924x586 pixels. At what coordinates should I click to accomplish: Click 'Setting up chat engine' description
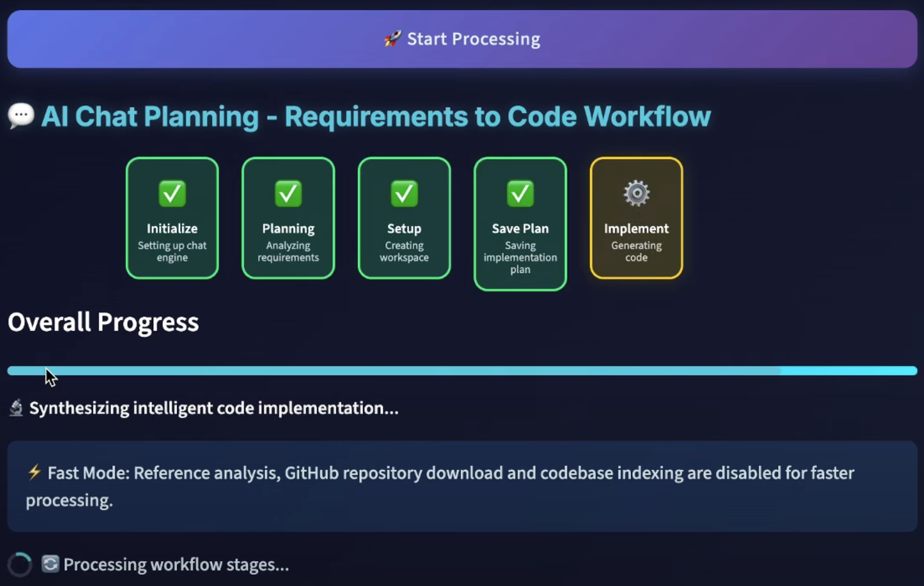pos(172,251)
